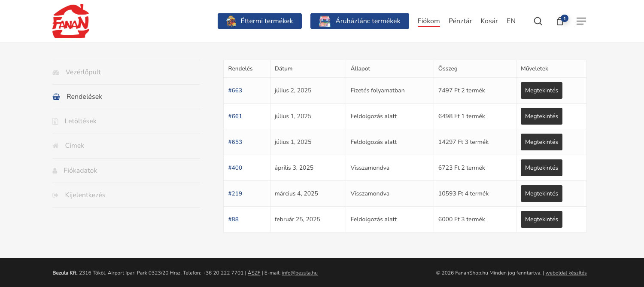Click the info@bezula.hu email link
The width and height of the screenshot is (644, 287).
pyautogui.click(x=300, y=273)
